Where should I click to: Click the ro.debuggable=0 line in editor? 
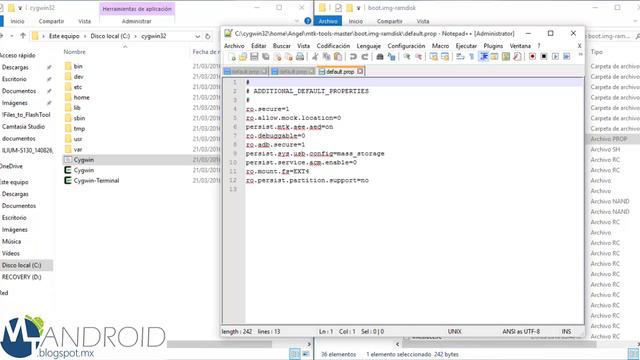click(276, 136)
